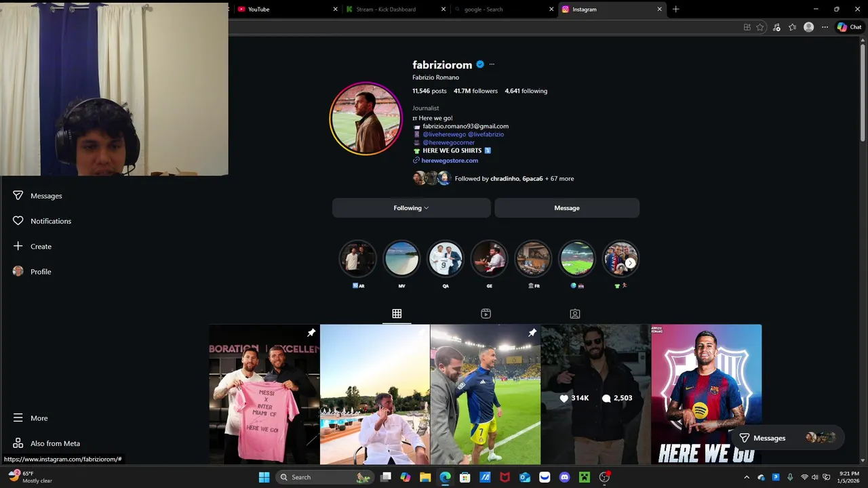Open the Windows Start menu
The image size is (868, 488).
point(264,477)
